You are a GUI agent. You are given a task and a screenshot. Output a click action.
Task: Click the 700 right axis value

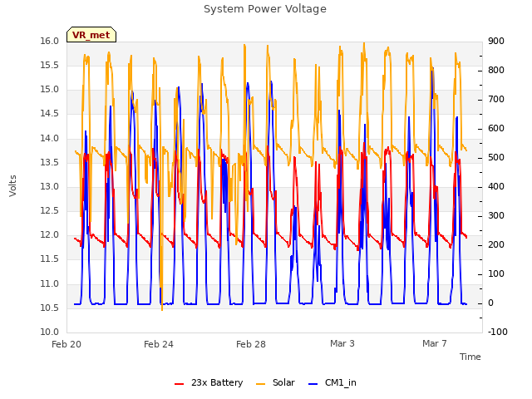[x=496, y=100]
